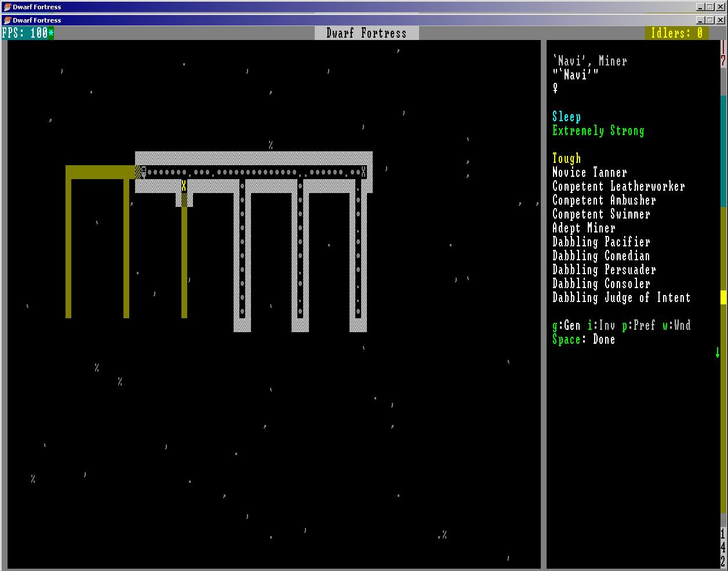Click the inner Dwarf Fortress window icon

7,20
